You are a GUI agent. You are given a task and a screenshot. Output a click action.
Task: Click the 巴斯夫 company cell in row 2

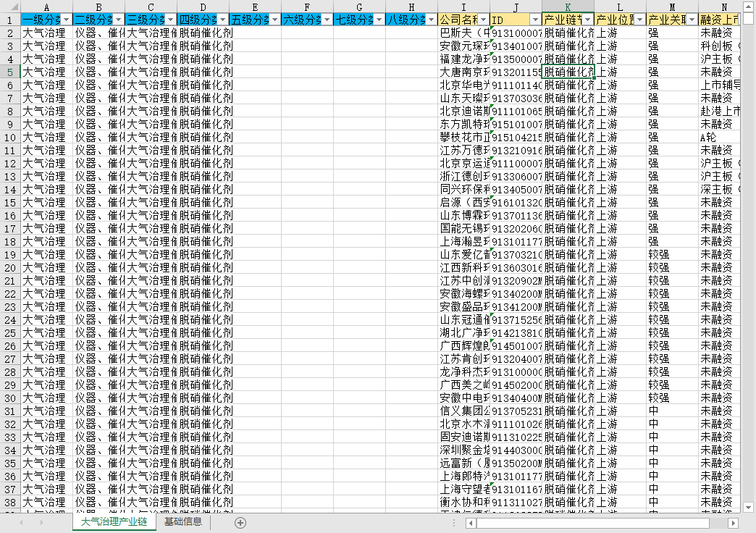[464, 33]
